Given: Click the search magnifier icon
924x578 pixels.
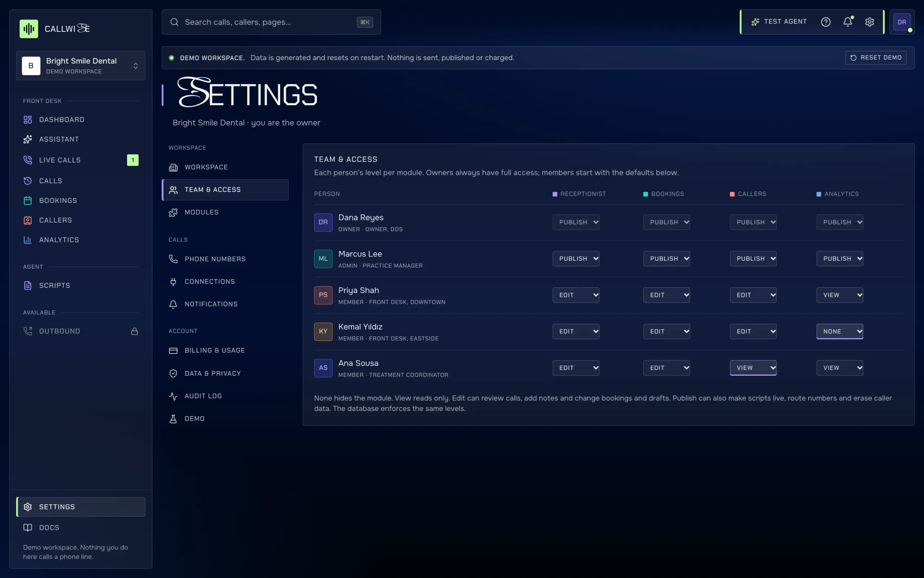Looking at the screenshot, I should pos(174,22).
